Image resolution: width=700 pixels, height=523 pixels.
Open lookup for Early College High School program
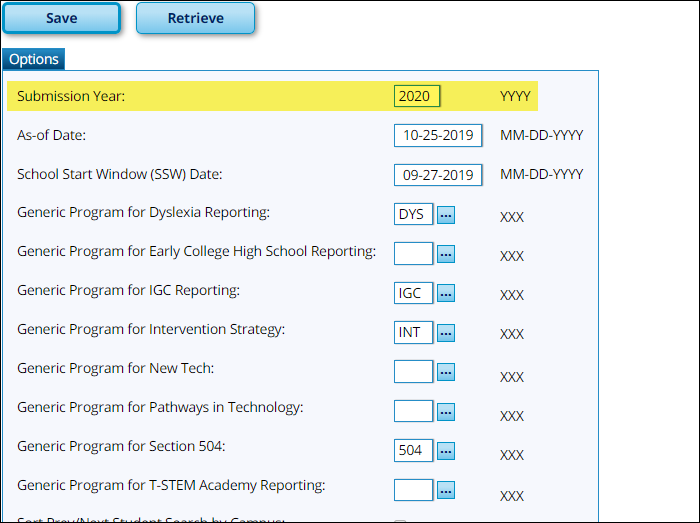pyautogui.click(x=446, y=254)
